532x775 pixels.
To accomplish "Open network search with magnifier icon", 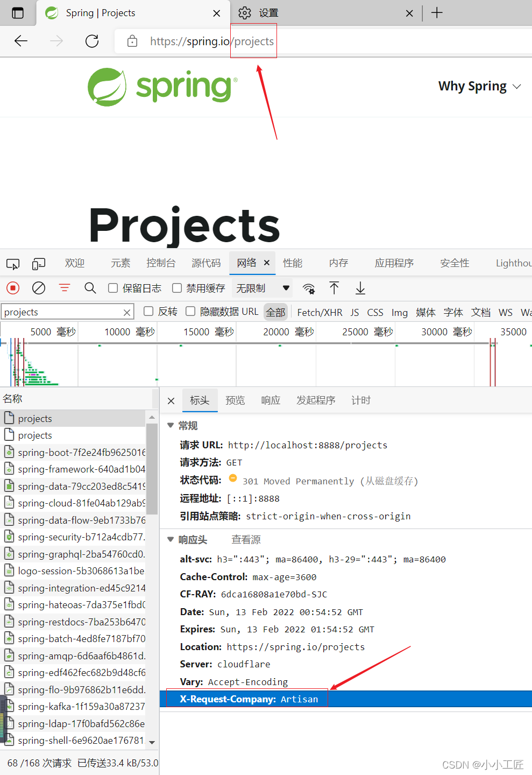I will [x=90, y=288].
